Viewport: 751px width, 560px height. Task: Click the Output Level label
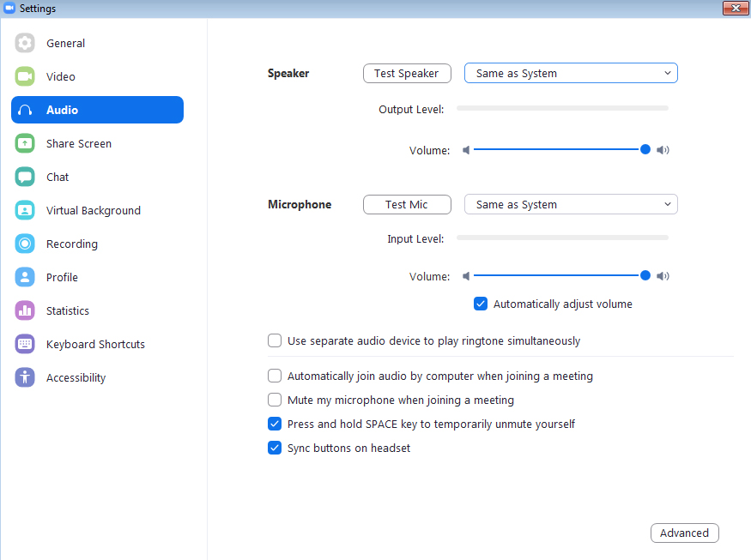(x=411, y=109)
